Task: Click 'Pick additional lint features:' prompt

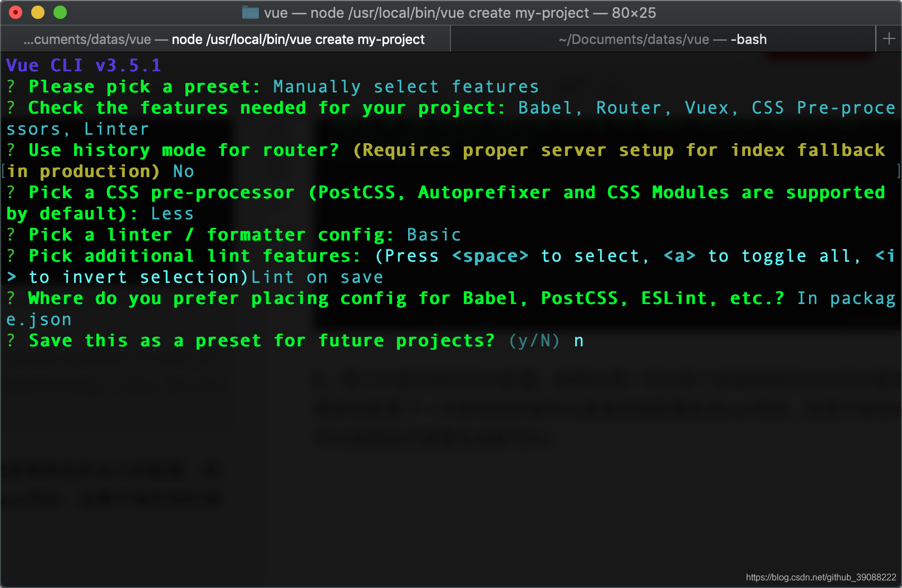Action: click(194, 256)
